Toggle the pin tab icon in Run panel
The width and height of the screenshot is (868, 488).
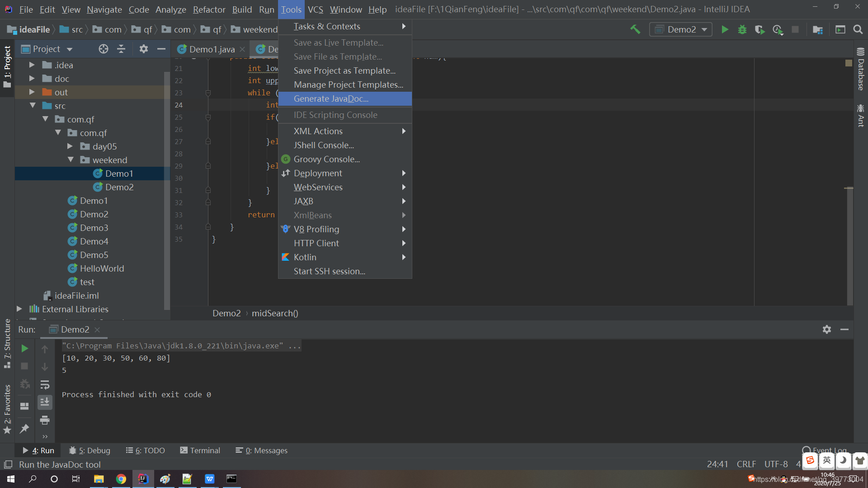tap(25, 428)
